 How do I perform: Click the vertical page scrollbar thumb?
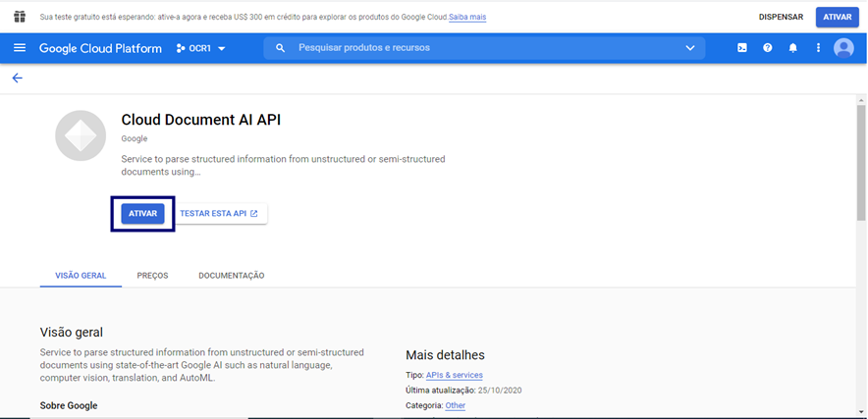[x=861, y=162]
